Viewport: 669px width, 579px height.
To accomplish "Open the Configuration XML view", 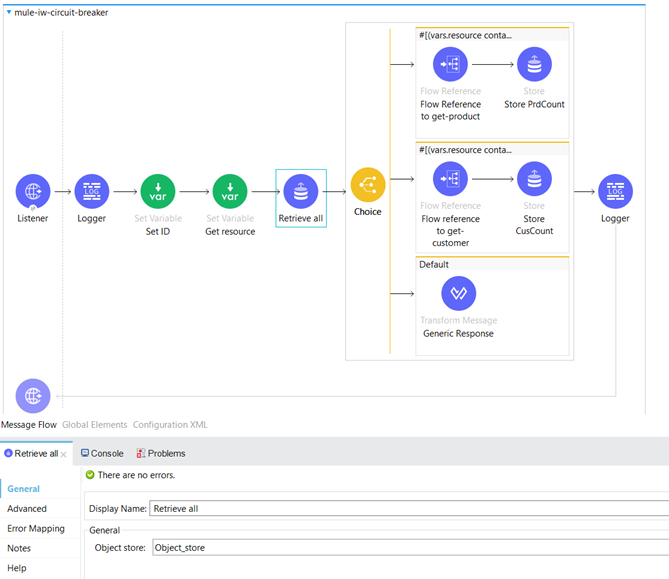I will point(170,425).
